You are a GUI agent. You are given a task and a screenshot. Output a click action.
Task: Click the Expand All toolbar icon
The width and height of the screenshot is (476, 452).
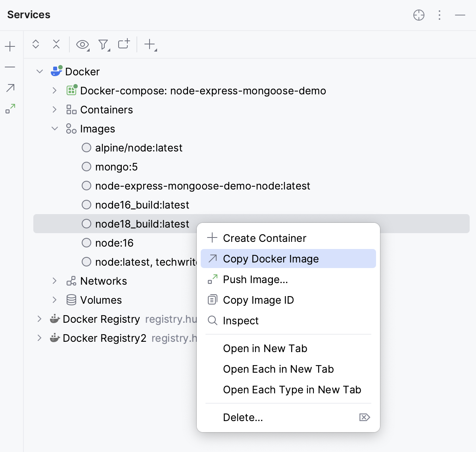(x=36, y=44)
